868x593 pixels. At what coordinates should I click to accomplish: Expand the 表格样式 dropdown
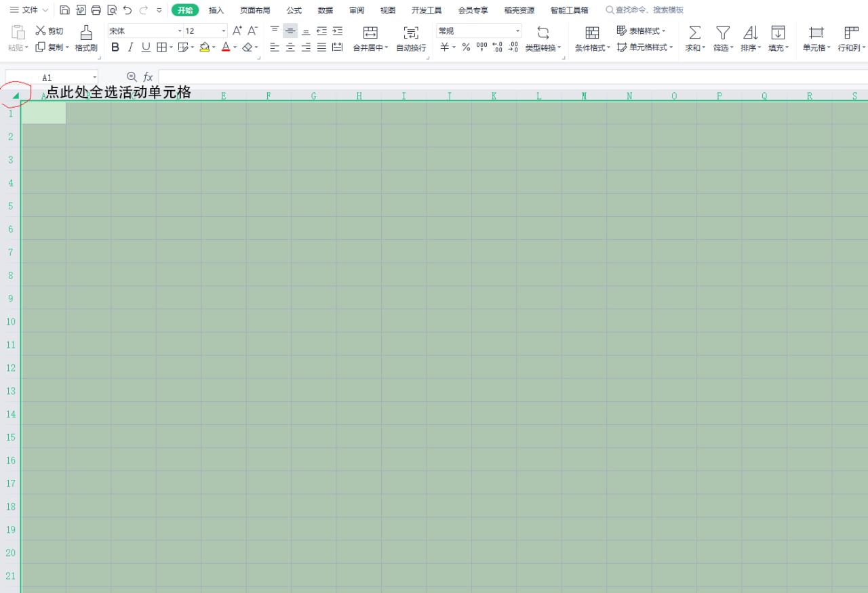(663, 31)
